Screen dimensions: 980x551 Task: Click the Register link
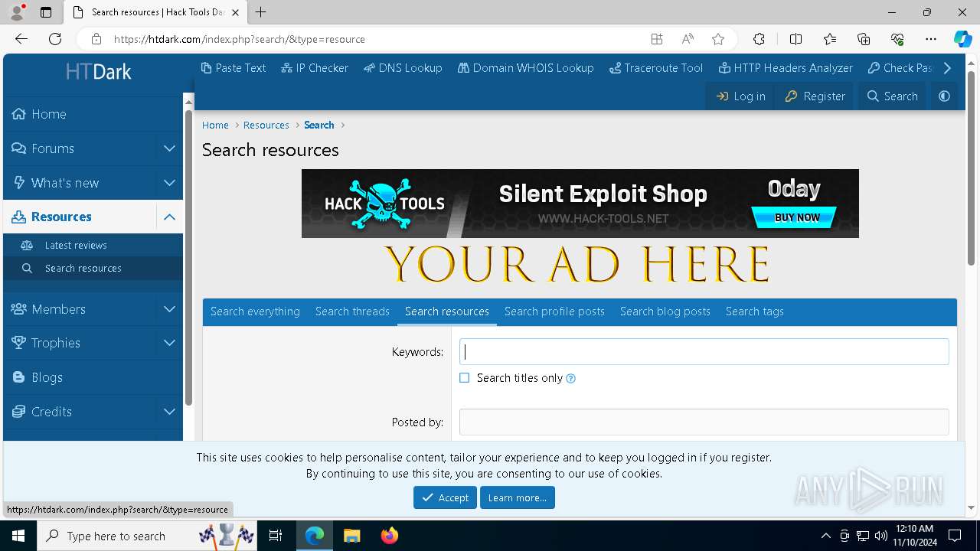pyautogui.click(x=815, y=96)
